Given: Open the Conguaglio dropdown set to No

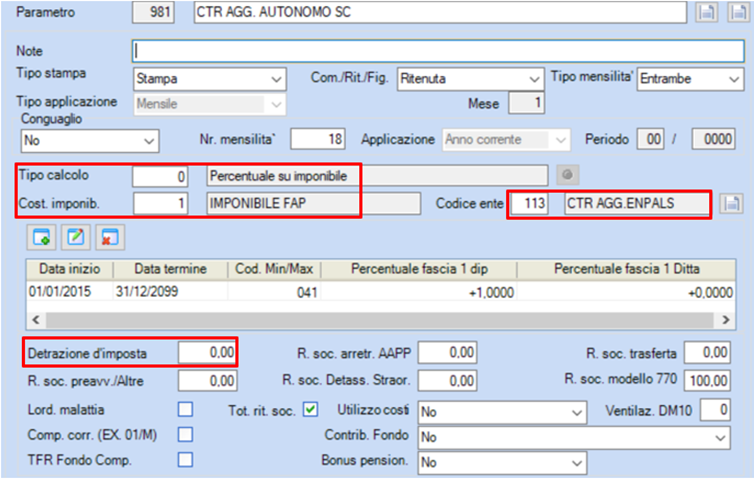Looking at the screenshot, I should point(90,140).
